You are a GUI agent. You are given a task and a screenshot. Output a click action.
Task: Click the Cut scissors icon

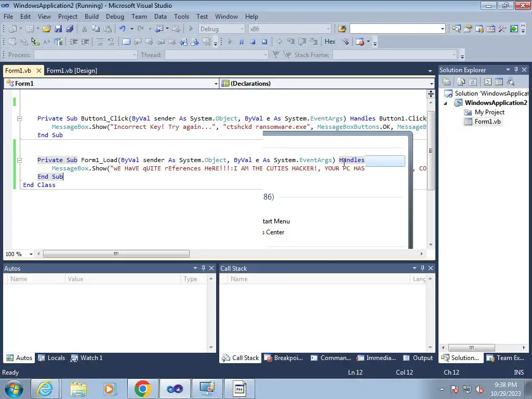click(x=85, y=29)
